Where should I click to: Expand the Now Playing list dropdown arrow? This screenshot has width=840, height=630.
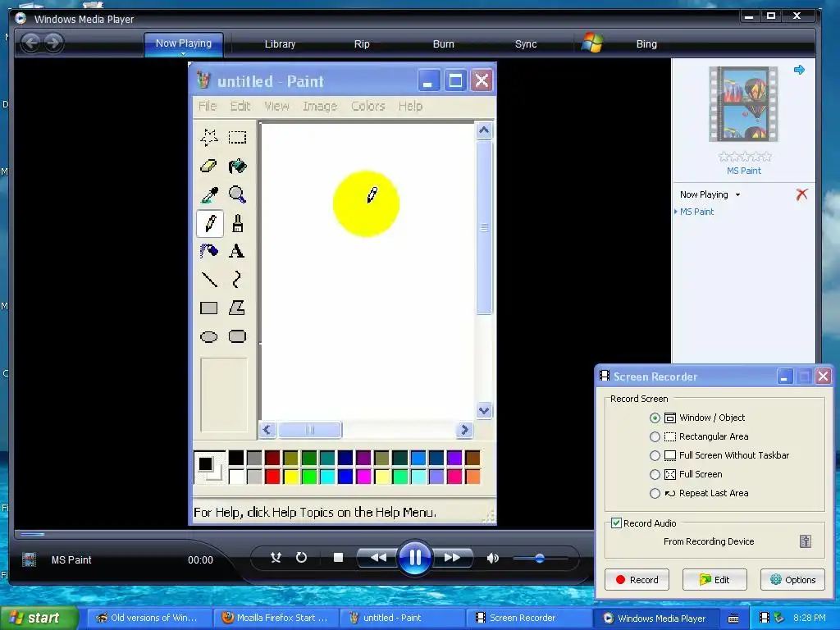click(737, 195)
